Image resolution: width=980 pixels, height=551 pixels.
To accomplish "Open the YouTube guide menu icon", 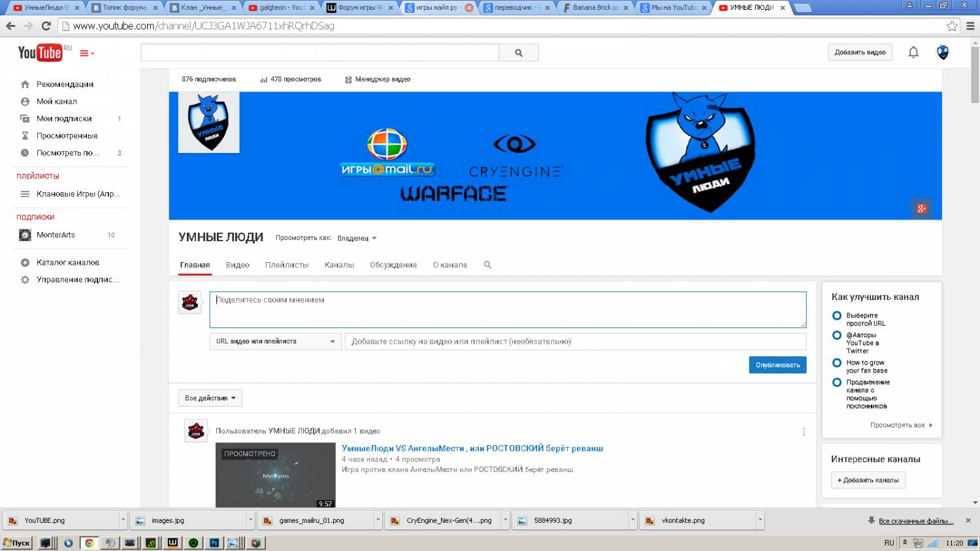I will (x=86, y=53).
